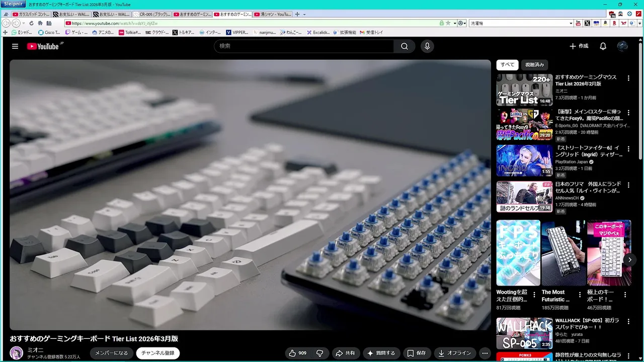Click the 共有 share button
Screen dimensions: 644x362
(345, 353)
